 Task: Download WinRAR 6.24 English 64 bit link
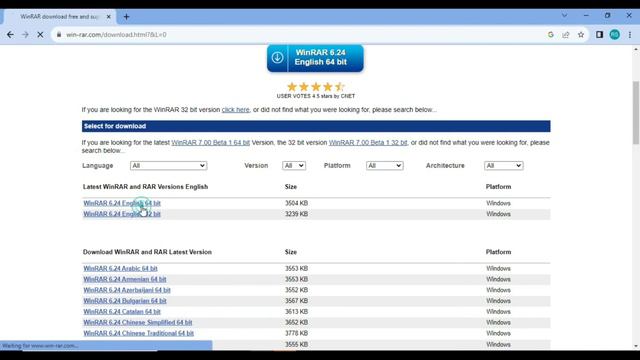tap(122, 203)
